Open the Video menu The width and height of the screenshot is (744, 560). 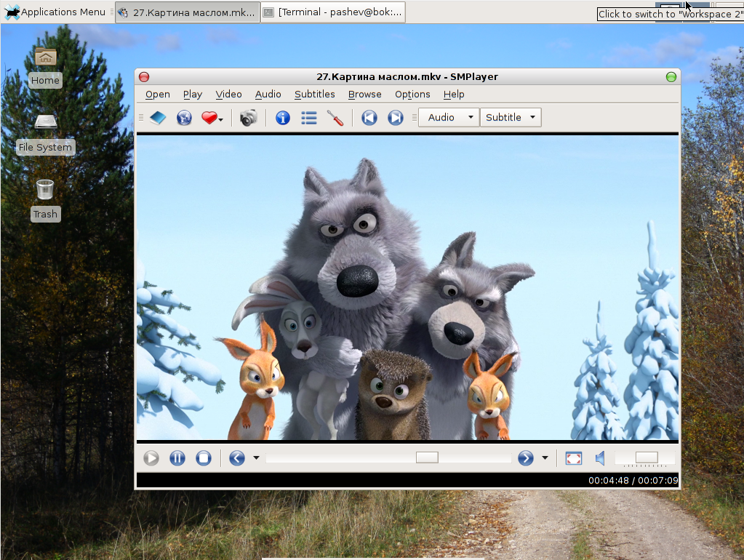(x=228, y=94)
